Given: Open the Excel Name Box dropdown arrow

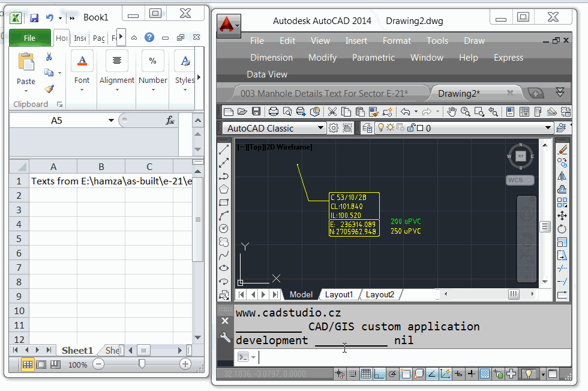Looking at the screenshot, I should pos(111,121).
